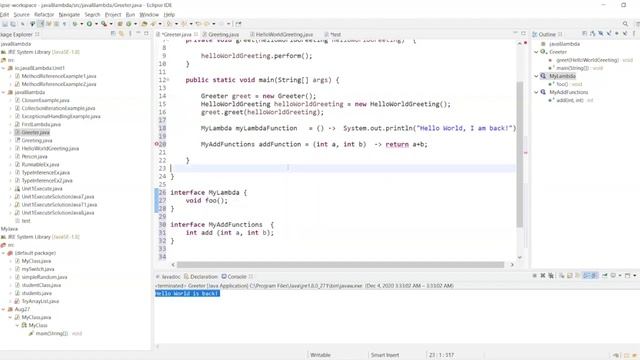
Task: Click the Pin Console icon
Action: click(605, 276)
